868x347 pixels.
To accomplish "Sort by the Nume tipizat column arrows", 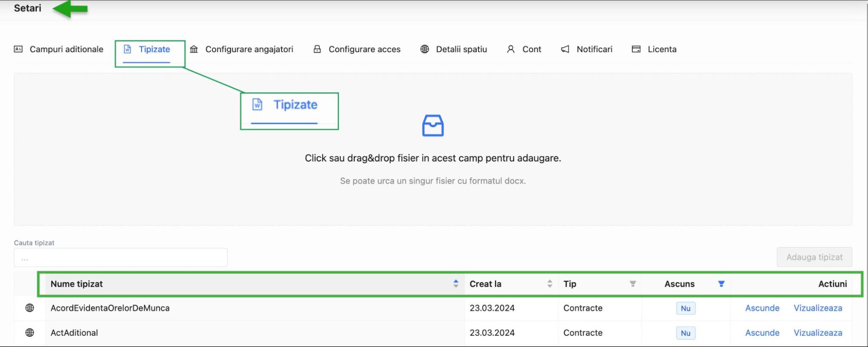I will coord(455,284).
